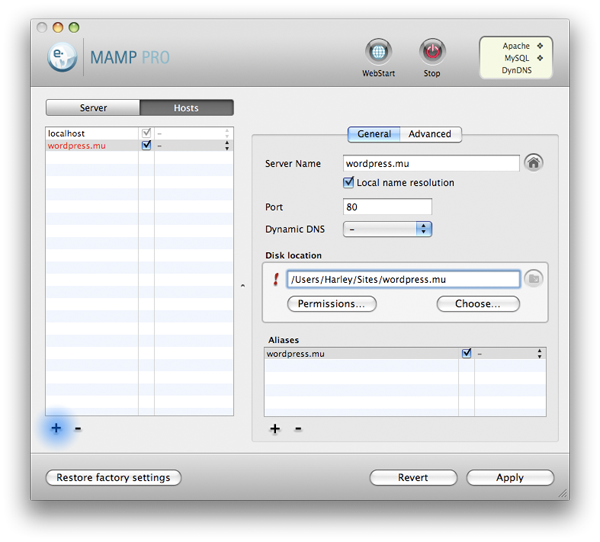Image resolution: width=600 pixels, height=542 pixels.
Task: Add an alias with the plus icon
Action: coord(275,429)
